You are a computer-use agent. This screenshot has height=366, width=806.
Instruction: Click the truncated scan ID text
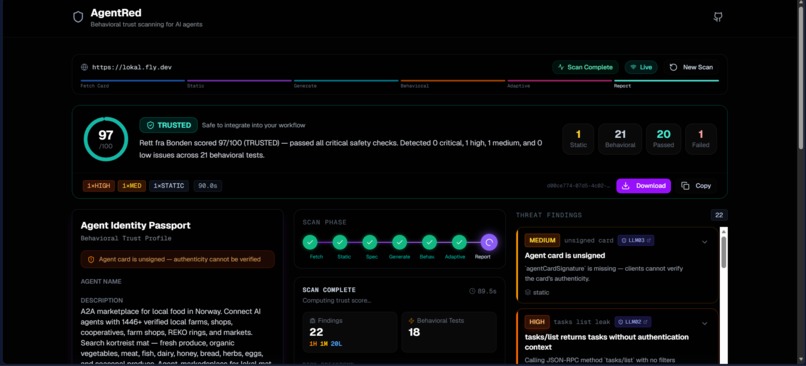(x=578, y=186)
